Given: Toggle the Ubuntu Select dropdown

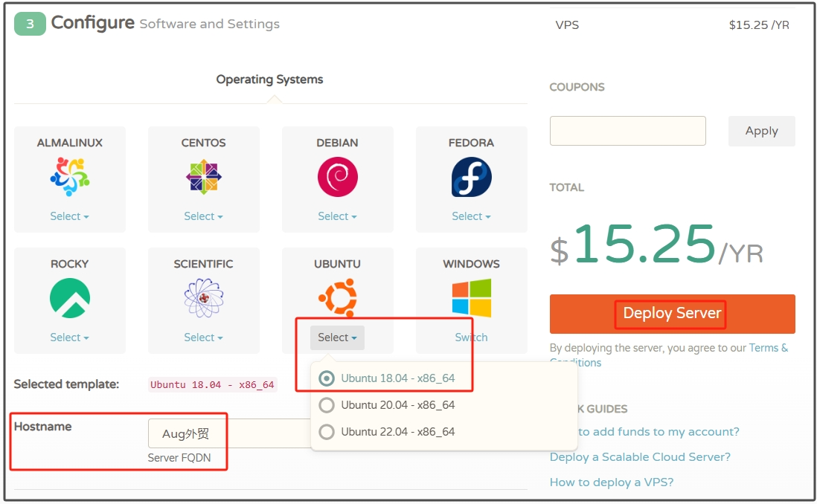Looking at the screenshot, I should coord(338,337).
